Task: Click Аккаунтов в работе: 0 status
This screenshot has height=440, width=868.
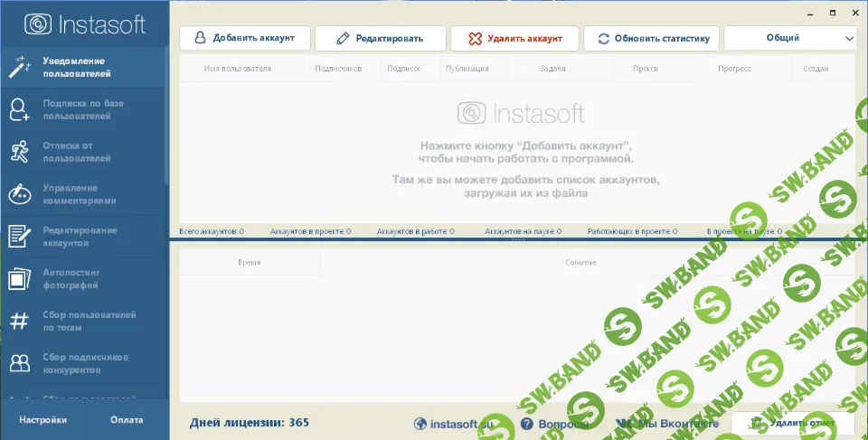Action: click(416, 231)
